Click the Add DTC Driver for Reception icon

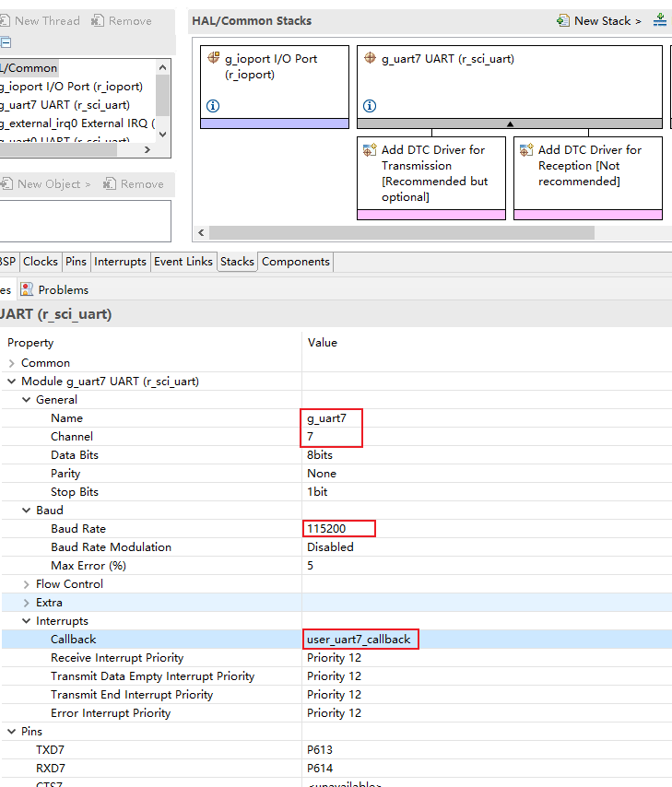click(x=527, y=150)
